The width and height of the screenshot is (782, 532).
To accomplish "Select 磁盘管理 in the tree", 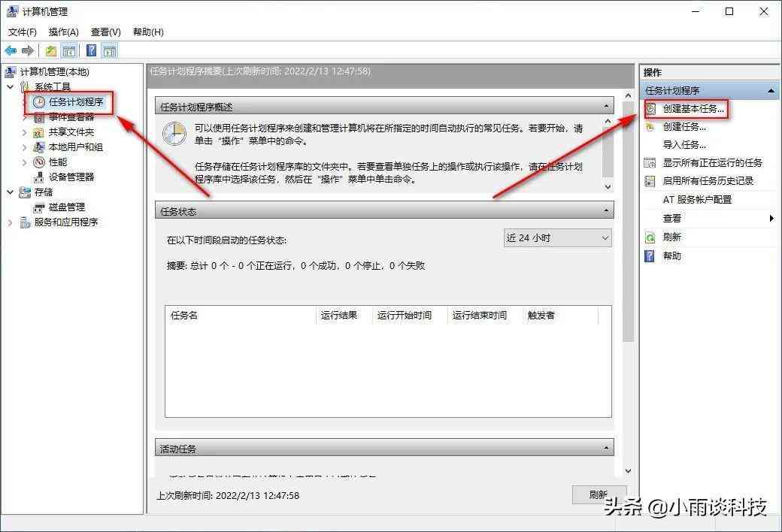I will coord(67,207).
